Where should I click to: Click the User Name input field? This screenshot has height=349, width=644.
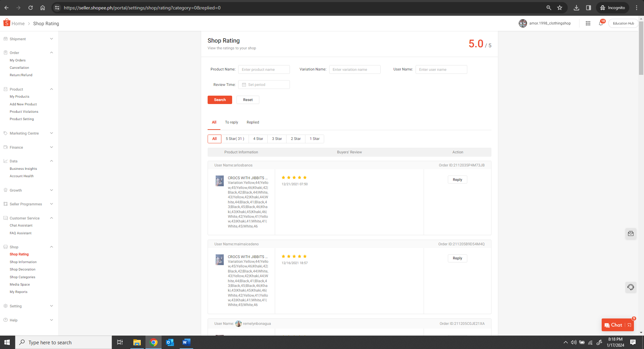click(441, 69)
